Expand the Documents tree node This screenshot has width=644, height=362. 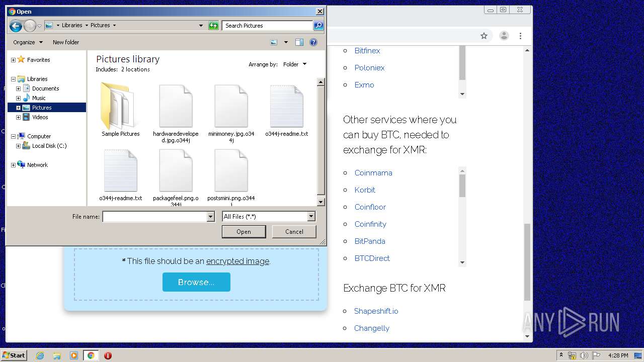tap(18, 88)
